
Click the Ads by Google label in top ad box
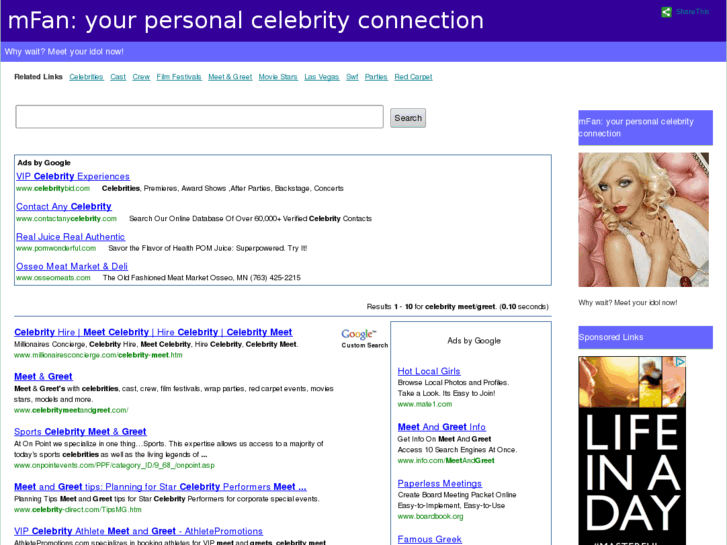[x=44, y=163]
